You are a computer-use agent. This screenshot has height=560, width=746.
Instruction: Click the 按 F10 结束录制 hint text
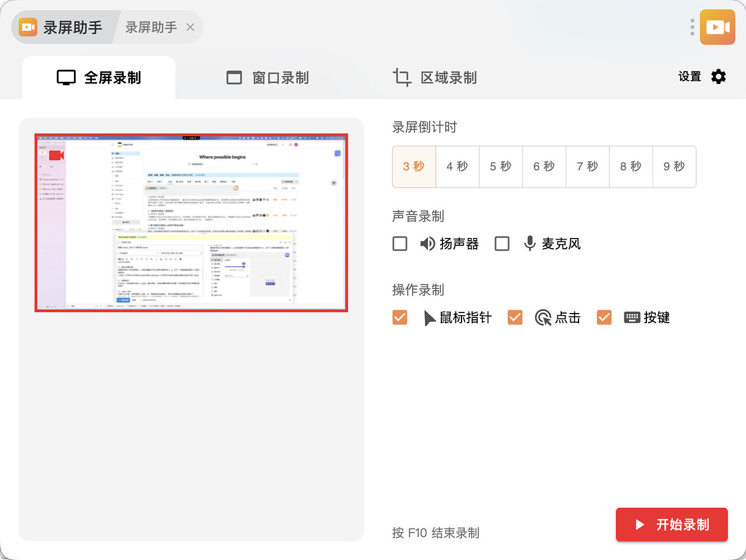pos(436,533)
